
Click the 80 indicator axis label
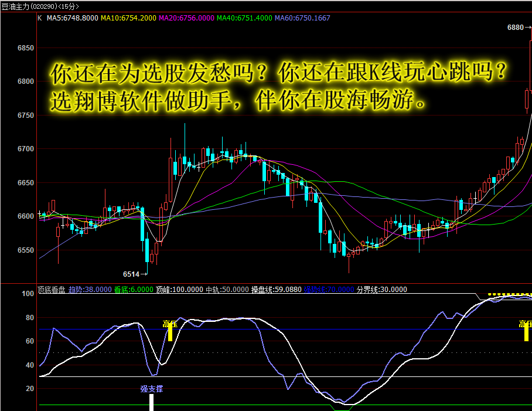[x=30, y=318]
